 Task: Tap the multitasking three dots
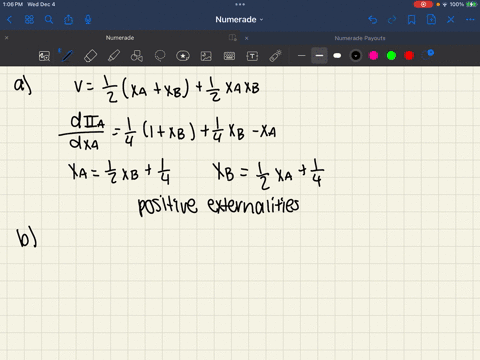point(240,4)
